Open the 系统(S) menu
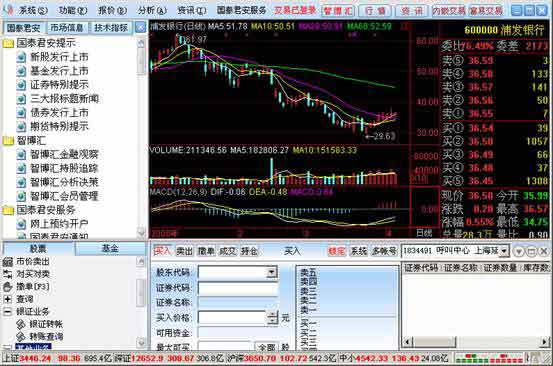 33,10
